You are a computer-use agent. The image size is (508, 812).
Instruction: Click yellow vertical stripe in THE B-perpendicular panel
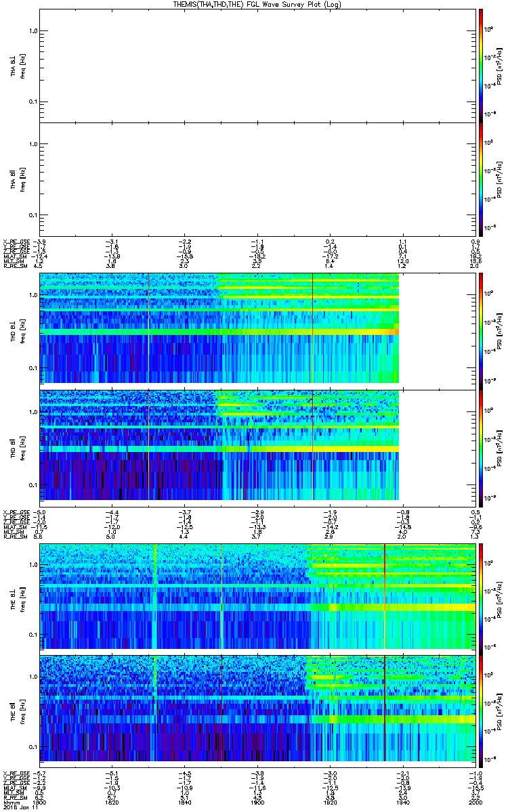(155, 596)
